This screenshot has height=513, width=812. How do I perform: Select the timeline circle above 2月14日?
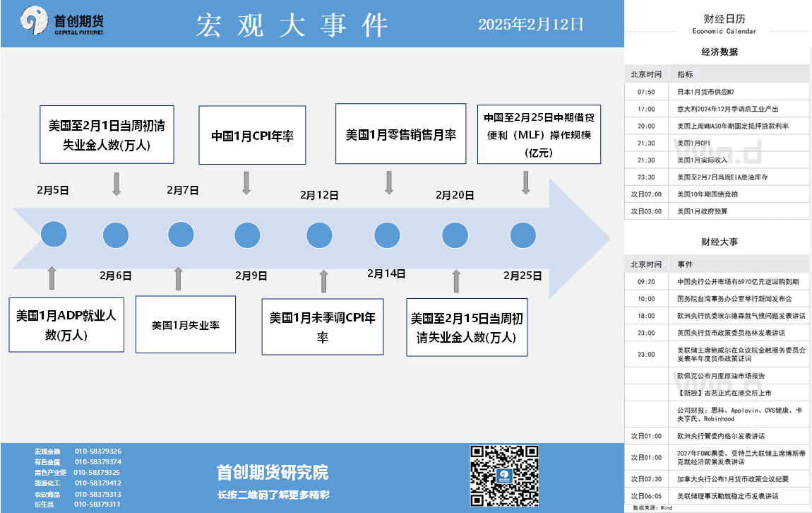[x=388, y=235]
